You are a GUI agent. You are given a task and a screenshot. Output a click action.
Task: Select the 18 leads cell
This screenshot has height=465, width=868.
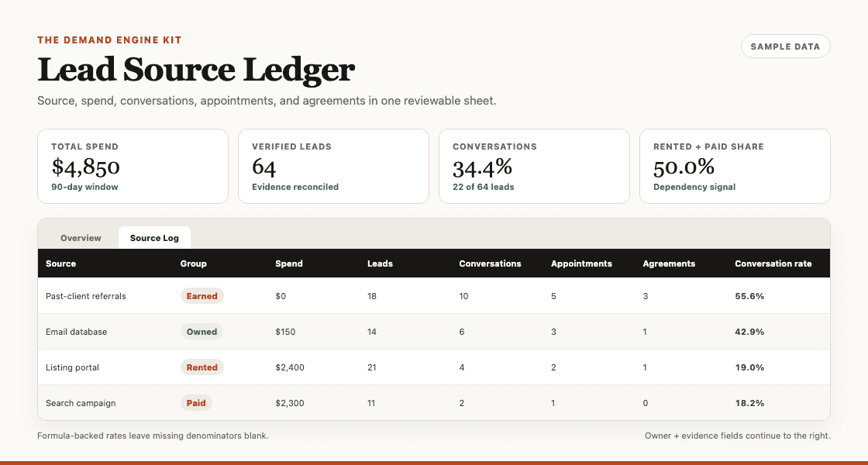(372, 296)
